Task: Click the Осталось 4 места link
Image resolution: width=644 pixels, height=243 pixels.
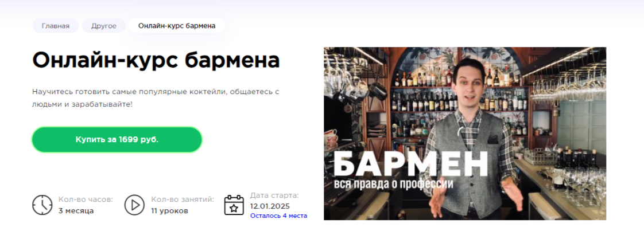Action: 278,215
